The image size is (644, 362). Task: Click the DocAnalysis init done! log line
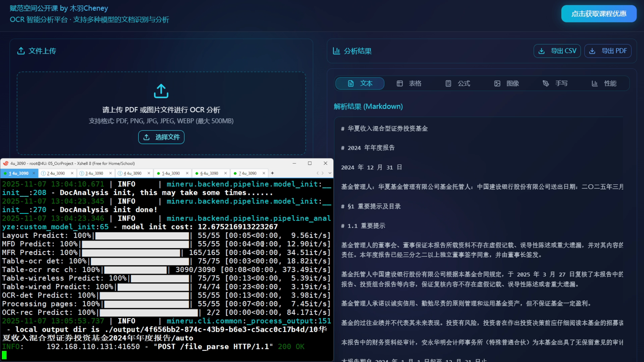point(80,210)
